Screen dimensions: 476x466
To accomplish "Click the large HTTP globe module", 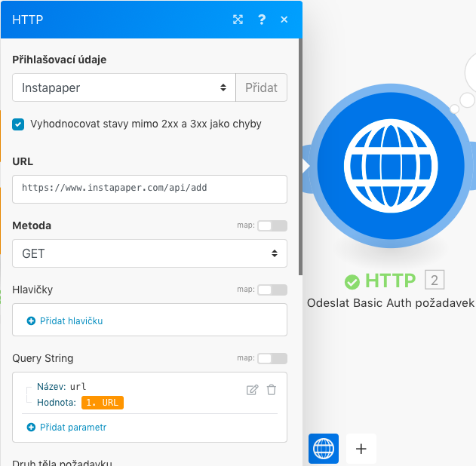I will pos(389,166).
